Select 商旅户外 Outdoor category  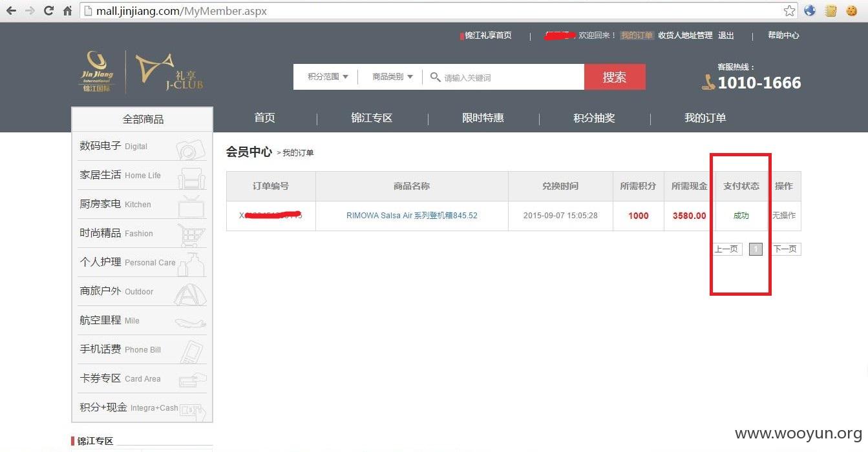143,291
